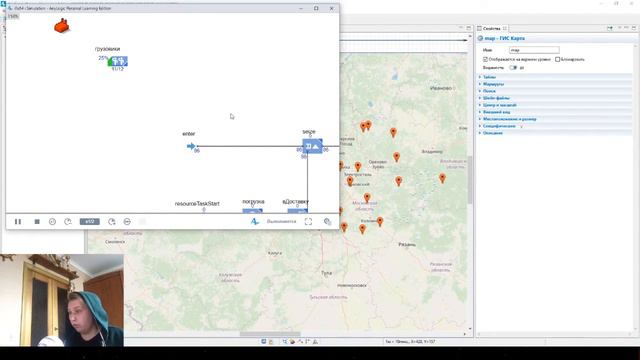Click the speed up simulation icon
This screenshot has width=640, height=360.
point(112,222)
